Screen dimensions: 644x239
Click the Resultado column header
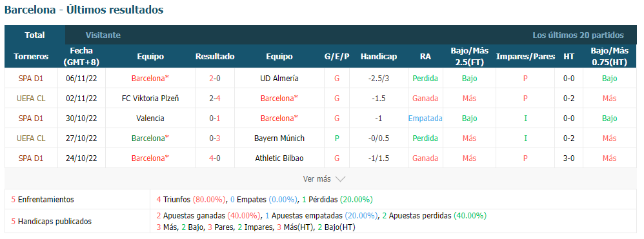(x=215, y=57)
